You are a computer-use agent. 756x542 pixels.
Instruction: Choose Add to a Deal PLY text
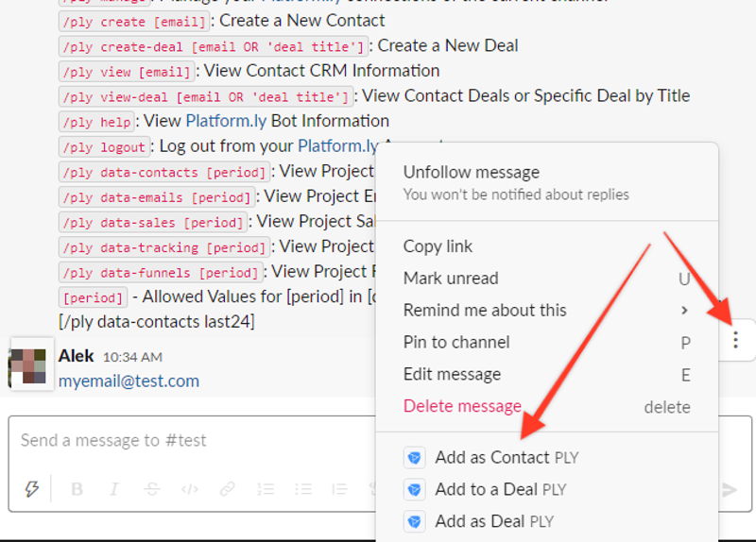tap(501, 489)
